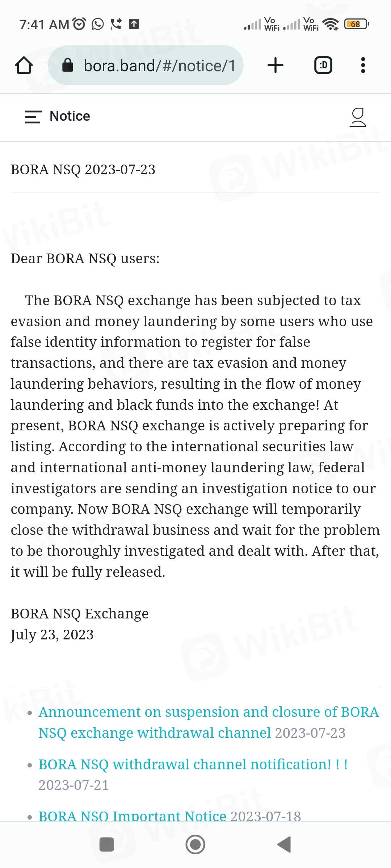Screen dimensions: 391x868
Task: Tap the alarm clock status icon
Action: (79, 24)
